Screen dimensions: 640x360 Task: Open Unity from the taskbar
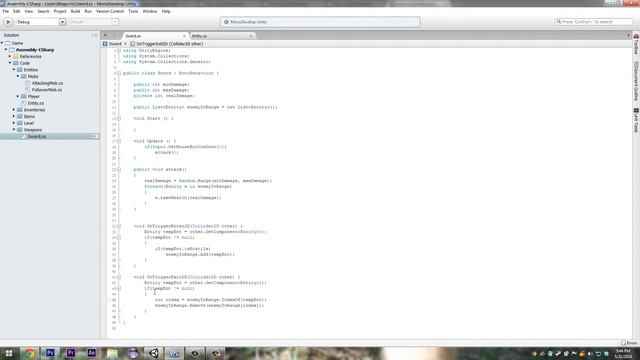click(x=154, y=353)
